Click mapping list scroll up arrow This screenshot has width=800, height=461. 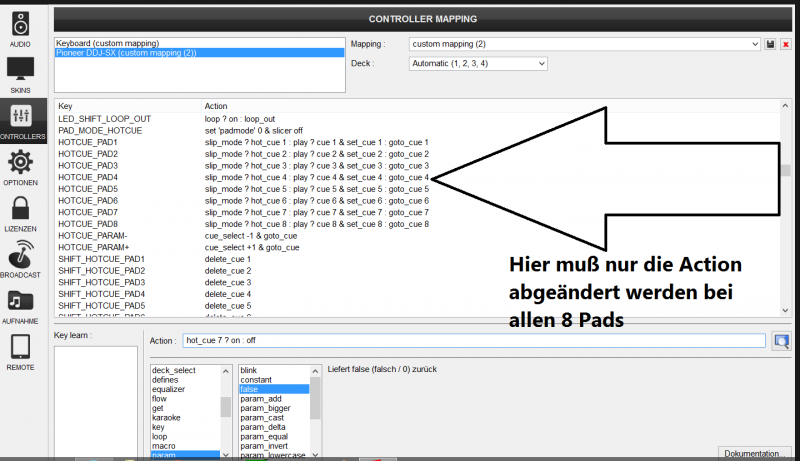point(785,106)
